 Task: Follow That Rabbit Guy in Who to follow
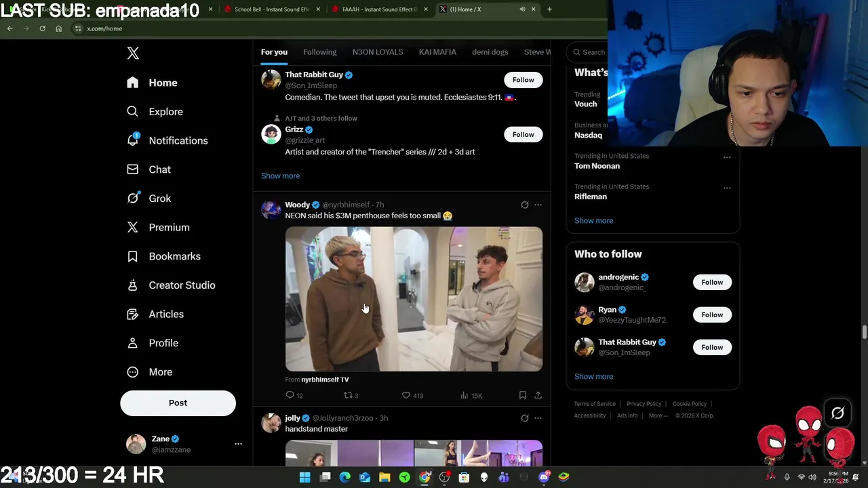(712, 347)
